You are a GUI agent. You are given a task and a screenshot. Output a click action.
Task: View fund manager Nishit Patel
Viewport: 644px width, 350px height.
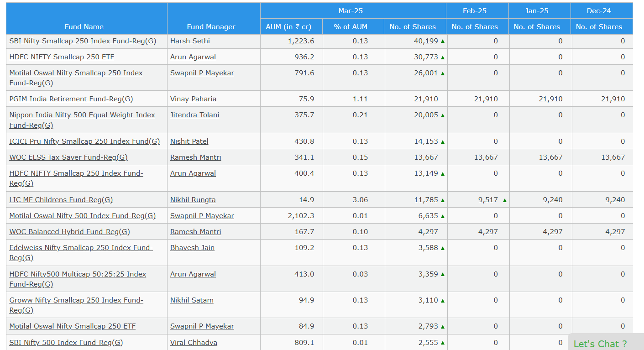(x=189, y=141)
